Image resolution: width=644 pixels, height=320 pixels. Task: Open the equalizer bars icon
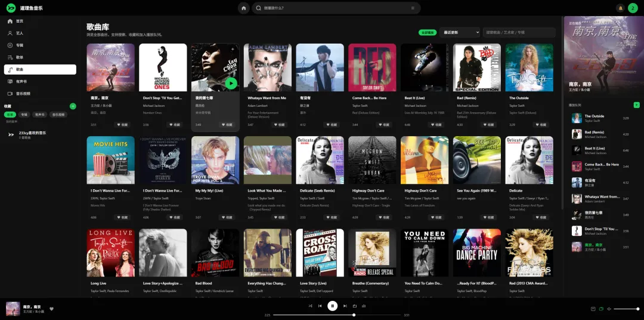tap(364, 306)
